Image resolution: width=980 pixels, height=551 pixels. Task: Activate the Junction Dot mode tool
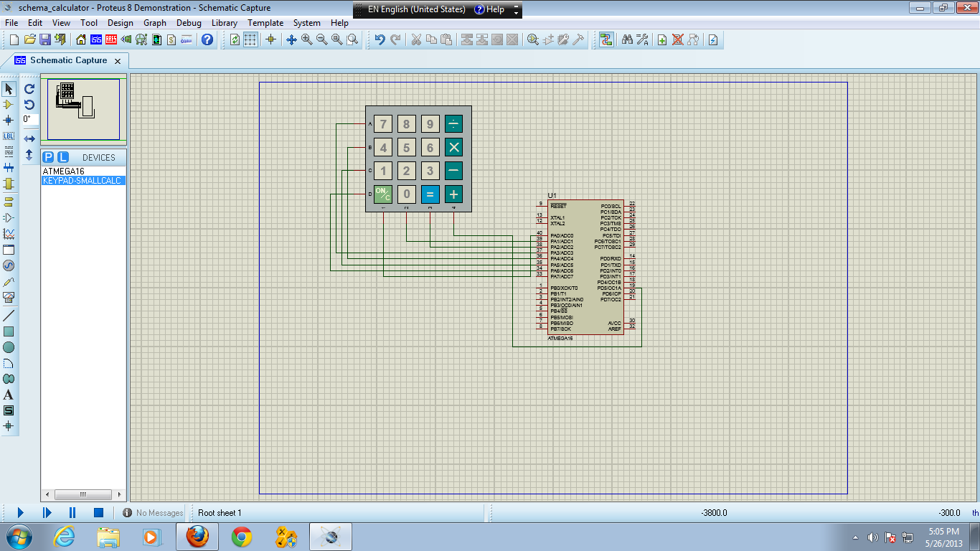tap(9, 121)
